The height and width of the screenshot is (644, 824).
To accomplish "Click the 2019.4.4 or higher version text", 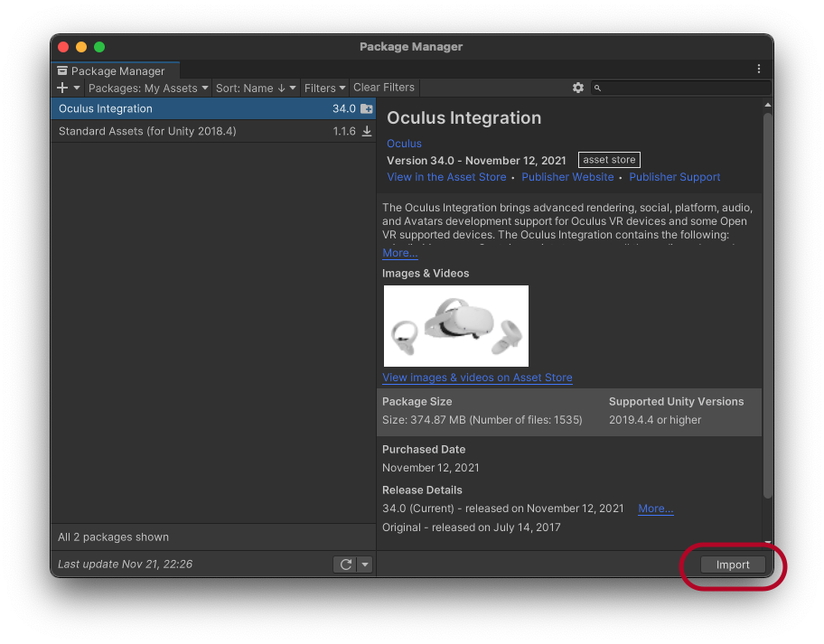I will (655, 420).
